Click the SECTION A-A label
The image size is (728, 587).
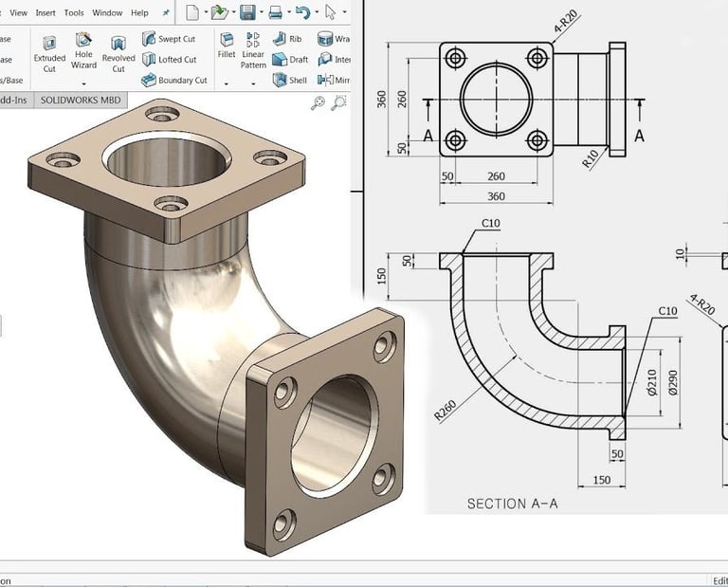(513, 504)
